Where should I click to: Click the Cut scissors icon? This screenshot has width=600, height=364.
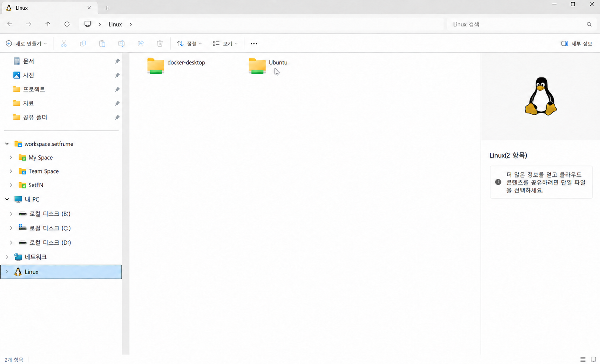64,44
